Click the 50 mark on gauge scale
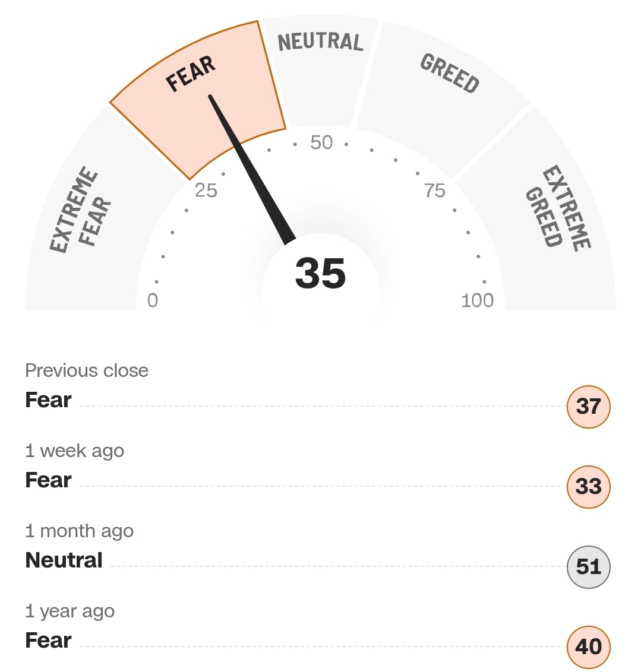This screenshot has height=672, width=641. (x=321, y=142)
